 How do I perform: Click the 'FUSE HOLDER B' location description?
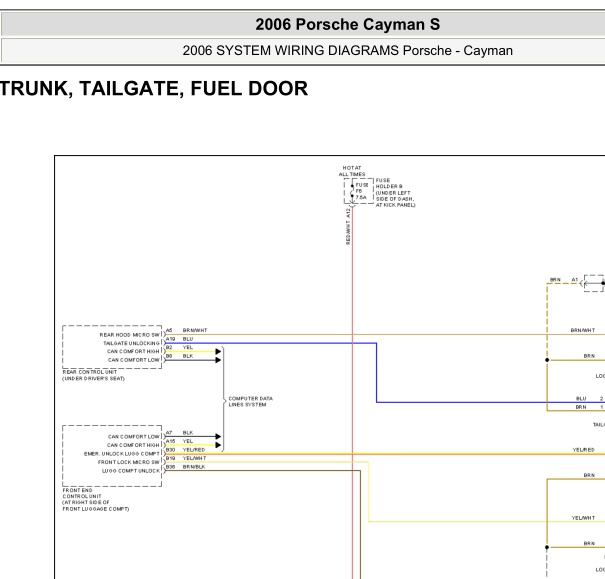395,192
